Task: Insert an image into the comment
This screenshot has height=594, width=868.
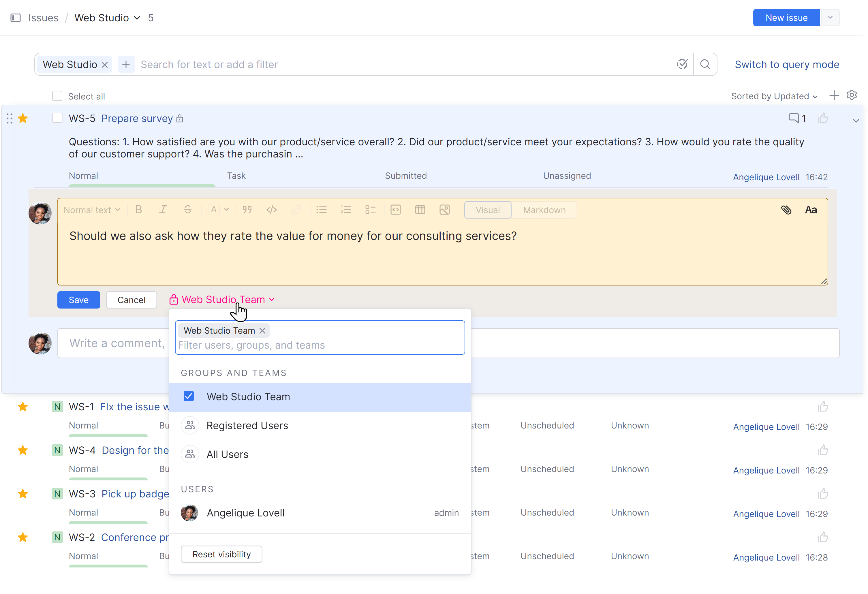Action: coord(444,209)
